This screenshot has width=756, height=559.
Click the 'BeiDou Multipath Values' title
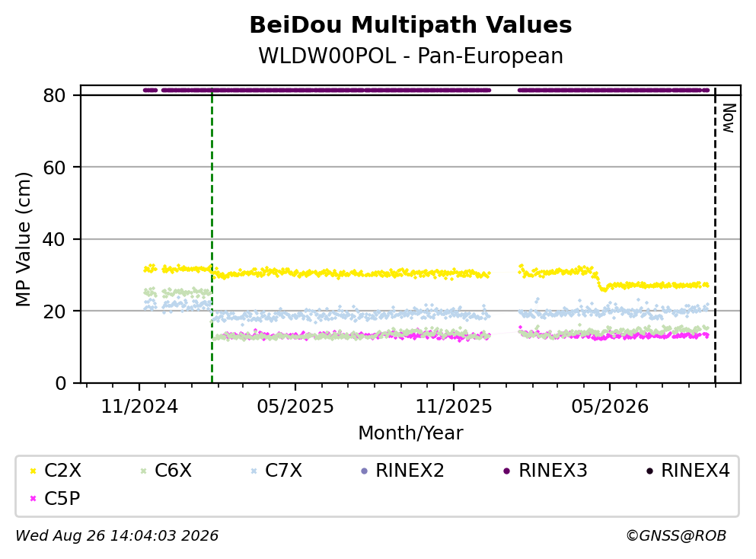pyautogui.click(x=411, y=25)
